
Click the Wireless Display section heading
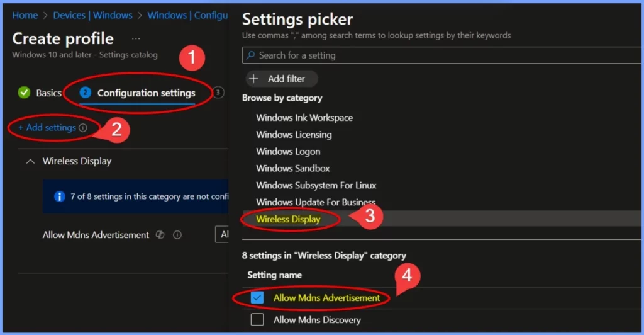tap(77, 161)
